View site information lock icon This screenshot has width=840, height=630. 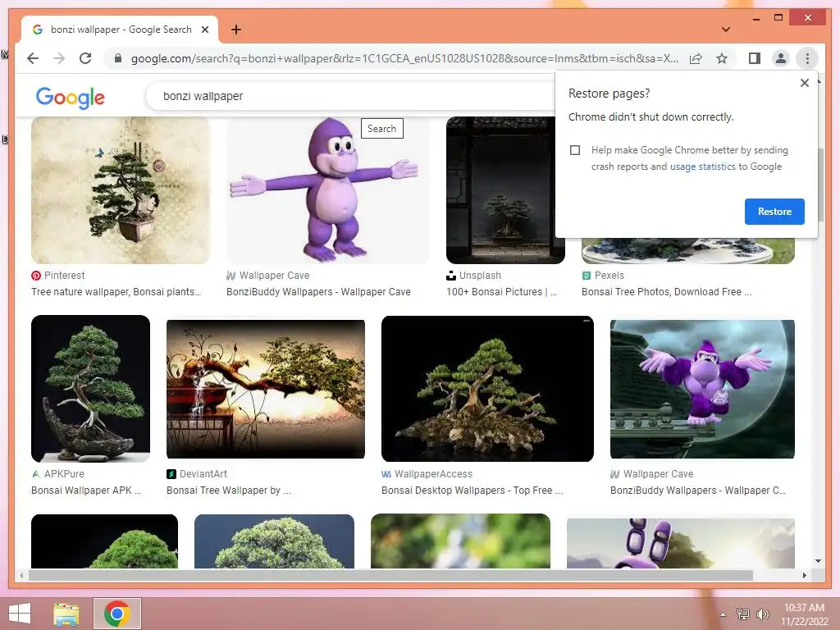[x=118, y=58]
